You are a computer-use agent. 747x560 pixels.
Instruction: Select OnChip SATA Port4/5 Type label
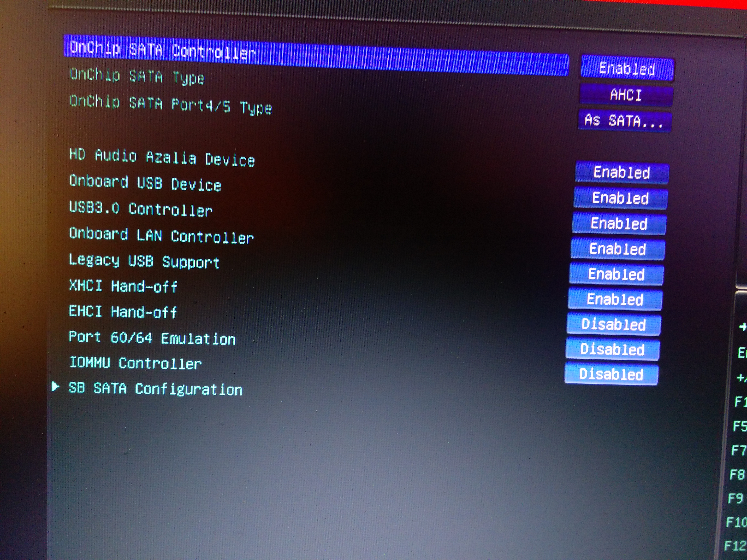tap(171, 105)
